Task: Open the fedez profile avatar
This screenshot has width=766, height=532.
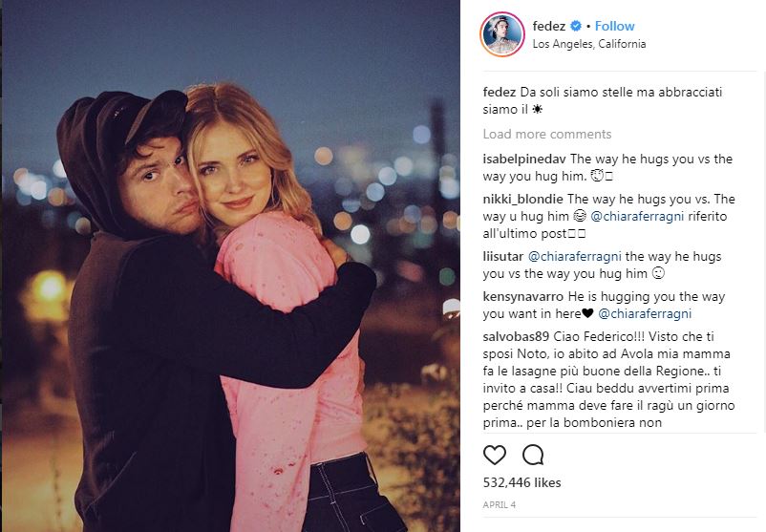Action: pyautogui.click(x=502, y=34)
